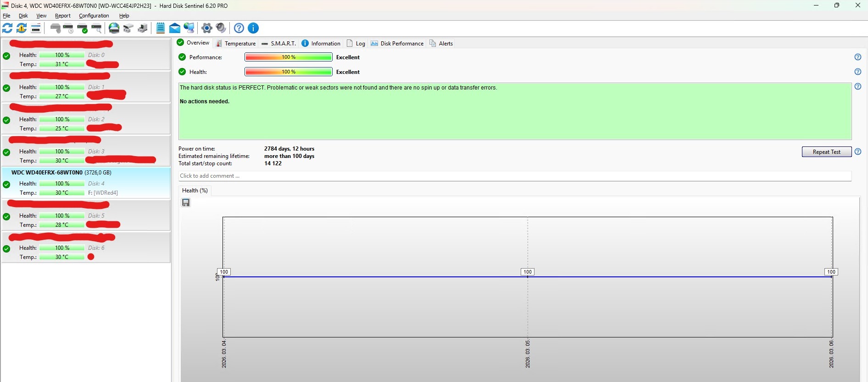Click the floppy save icon above chart

[x=186, y=202]
